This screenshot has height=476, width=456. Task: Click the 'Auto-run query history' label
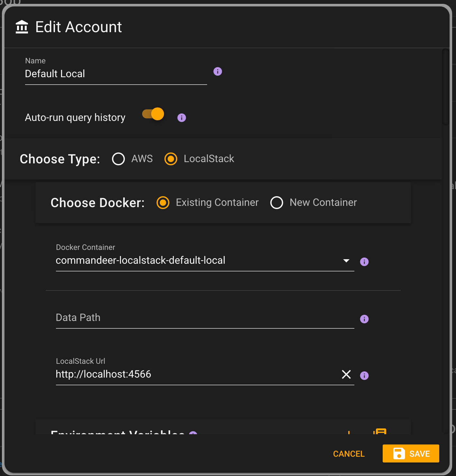click(75, 118)
